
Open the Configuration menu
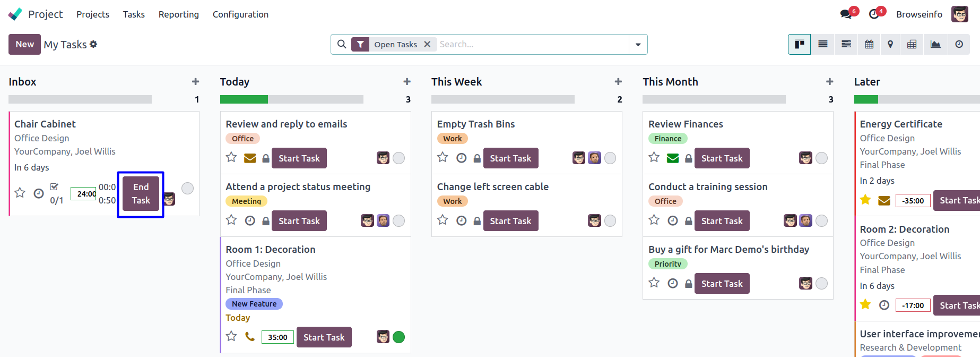click(x=240, y=14)
